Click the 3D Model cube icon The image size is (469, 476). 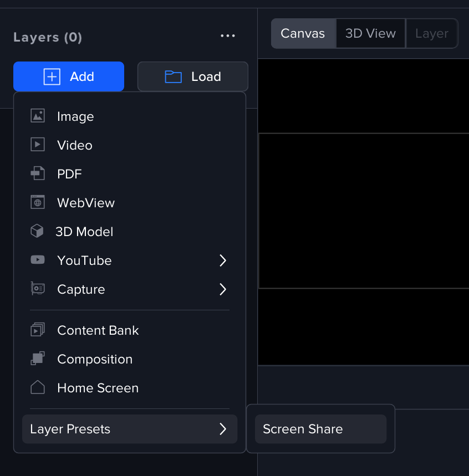(37, 232)
